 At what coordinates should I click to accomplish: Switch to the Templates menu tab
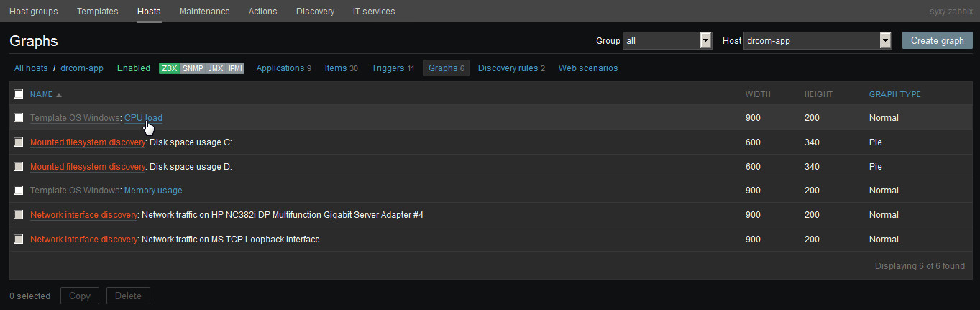click(x=97, y=12)
